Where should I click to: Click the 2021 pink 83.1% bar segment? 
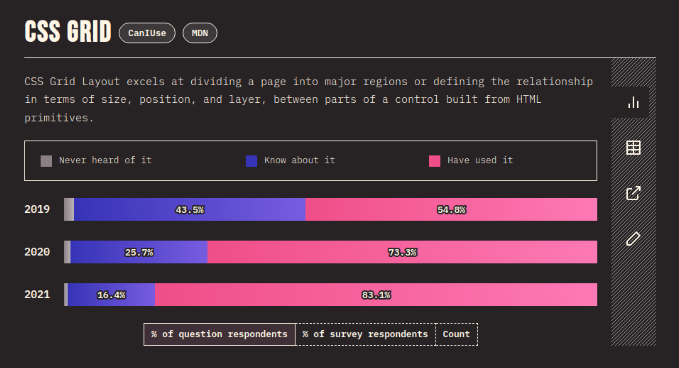376,294
